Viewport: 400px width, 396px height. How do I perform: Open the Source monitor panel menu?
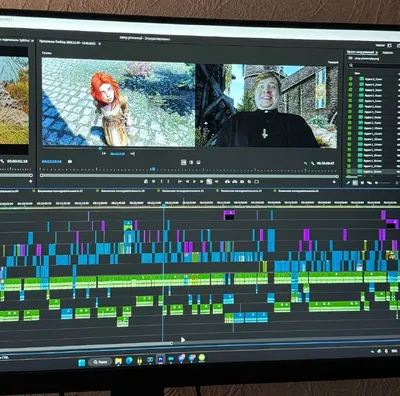(33, 41)
